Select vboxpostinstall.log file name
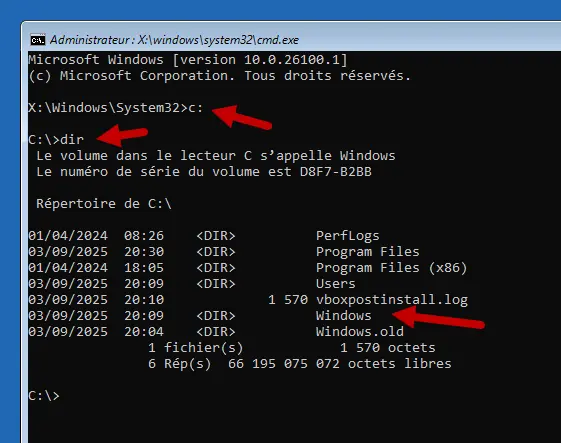Viewport: 561px width, 443px height. point(392,300)
